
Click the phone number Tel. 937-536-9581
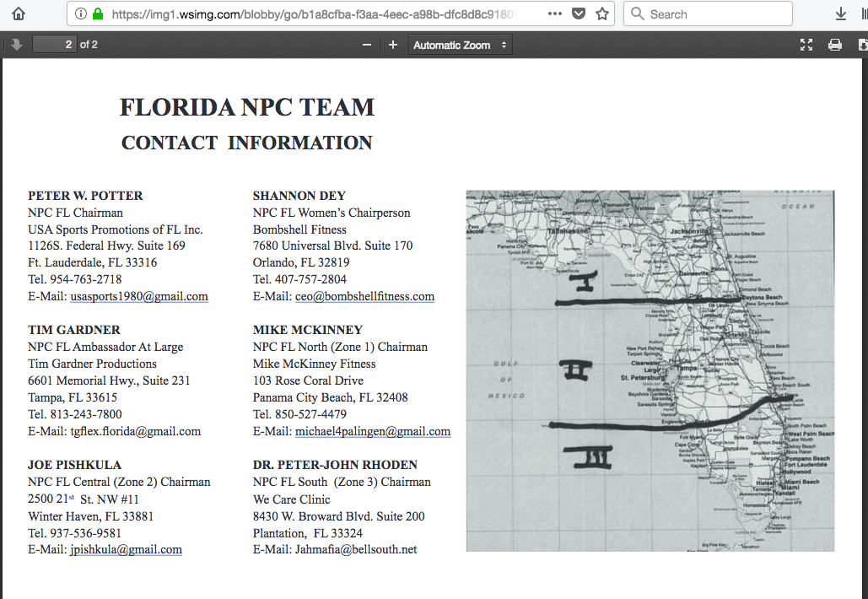click(x=74, y=533)
